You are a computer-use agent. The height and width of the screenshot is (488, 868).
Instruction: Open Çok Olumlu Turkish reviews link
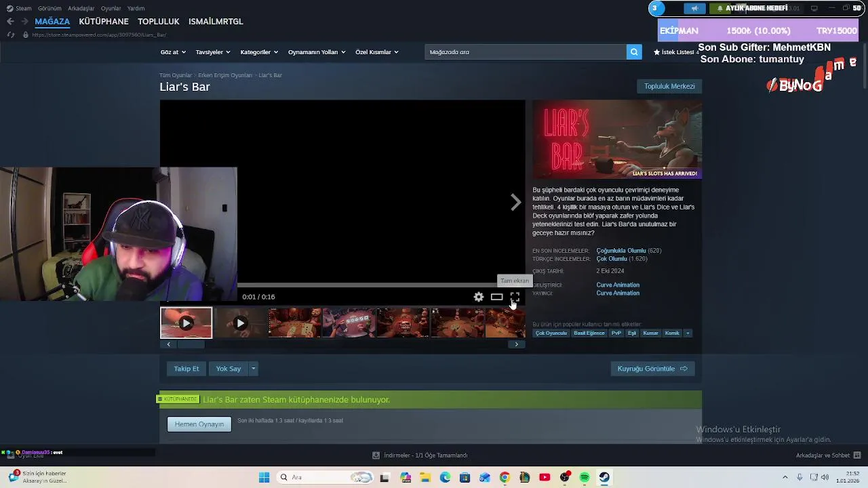(x=612, y=259)
